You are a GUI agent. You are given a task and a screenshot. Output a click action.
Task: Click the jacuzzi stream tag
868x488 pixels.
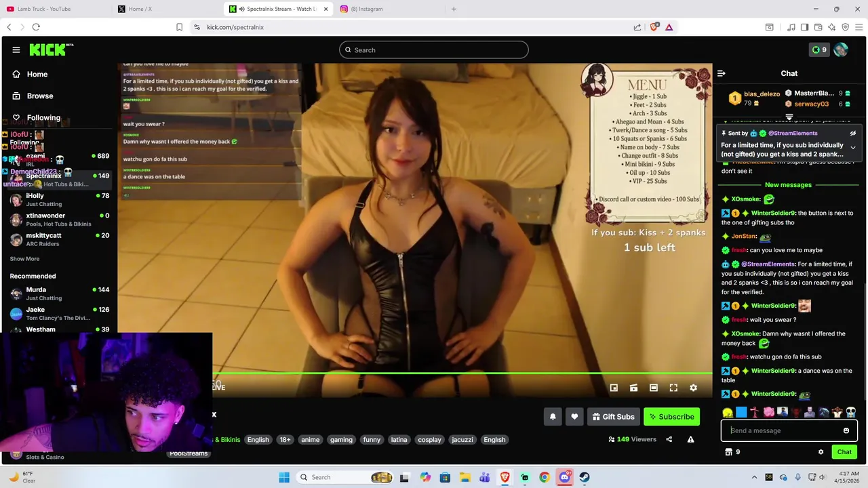462,439
